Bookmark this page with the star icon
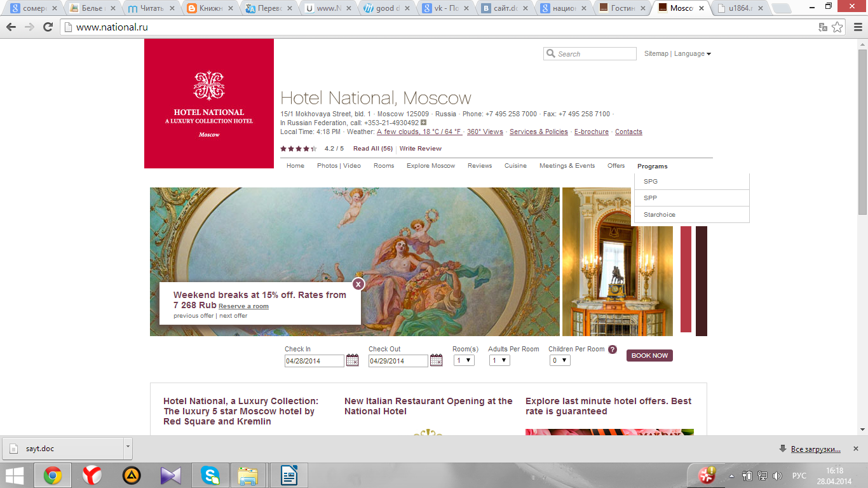 click(x=837, y=27)
